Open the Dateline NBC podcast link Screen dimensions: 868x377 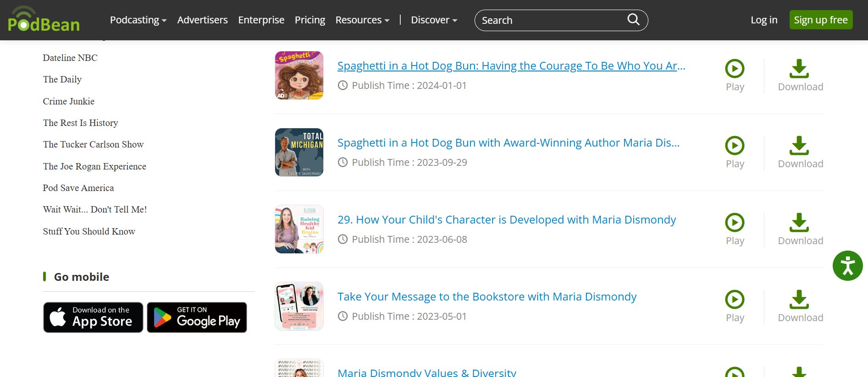tap(70, 58)
